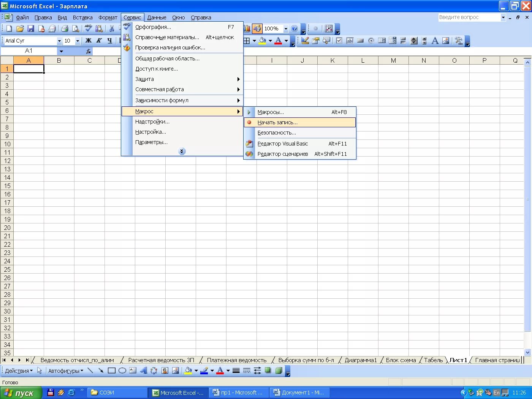Open the Help question mark icon

[x=294, y=28]
